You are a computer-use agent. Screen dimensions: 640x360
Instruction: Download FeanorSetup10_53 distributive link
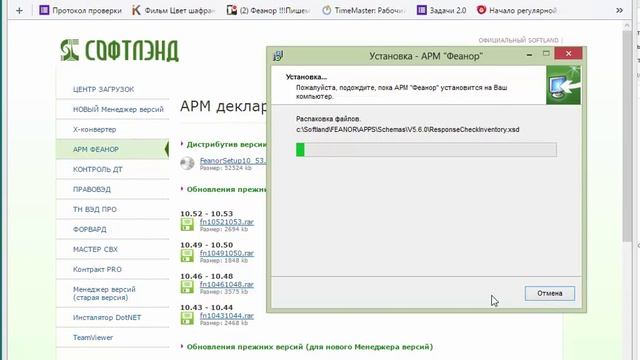click(233, 161)
